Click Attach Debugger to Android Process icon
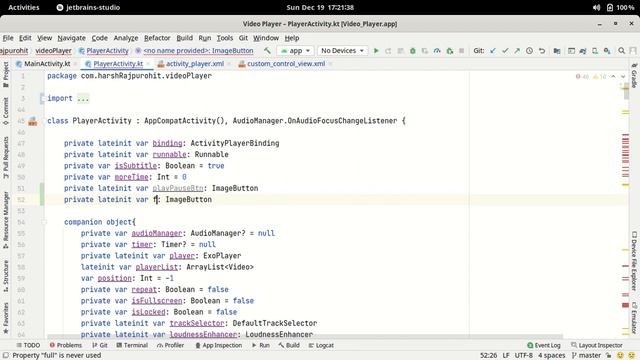 pyautogui.click(x=449, y=51)
